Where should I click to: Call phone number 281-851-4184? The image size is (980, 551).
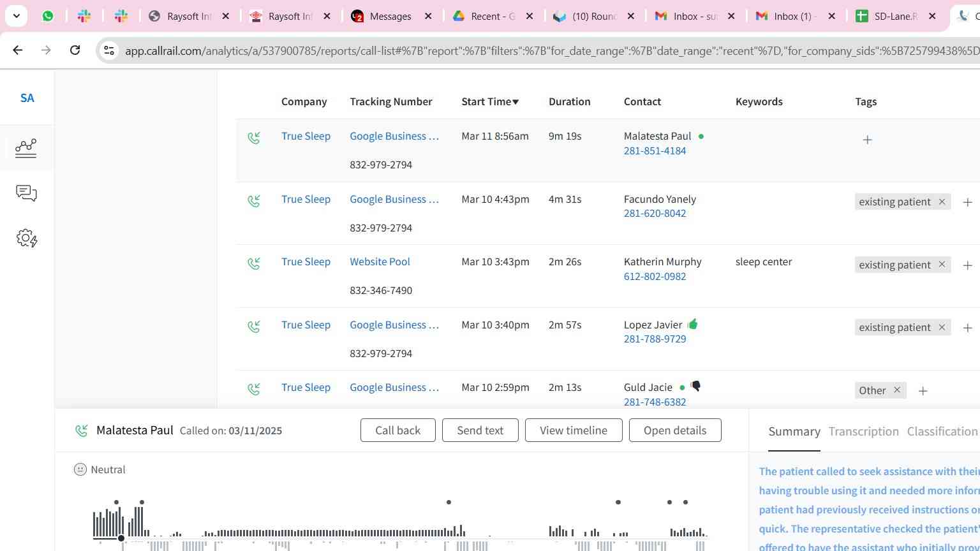(x=655, y=151)
